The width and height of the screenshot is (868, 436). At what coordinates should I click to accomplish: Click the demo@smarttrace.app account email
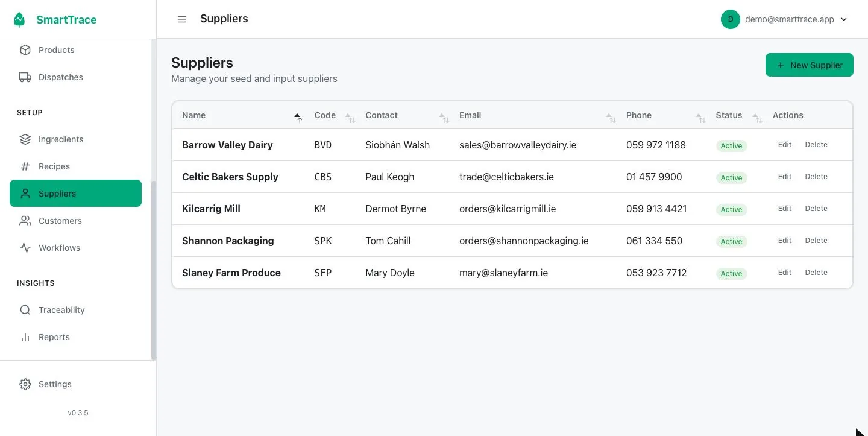pos(790,19)
